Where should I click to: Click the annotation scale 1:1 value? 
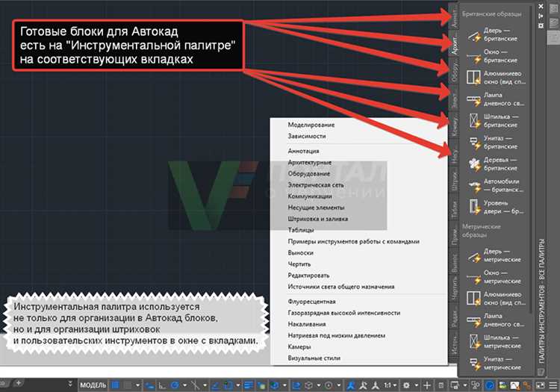[x=388, y=385]
